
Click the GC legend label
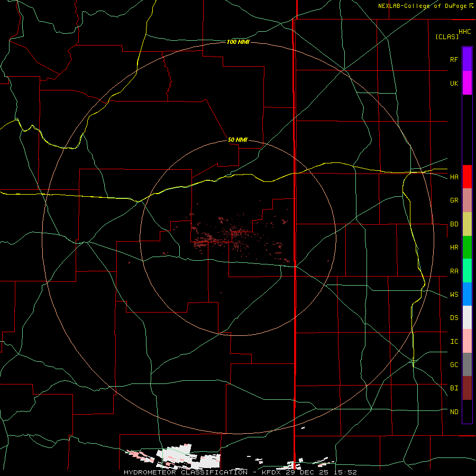coord(454,365)
